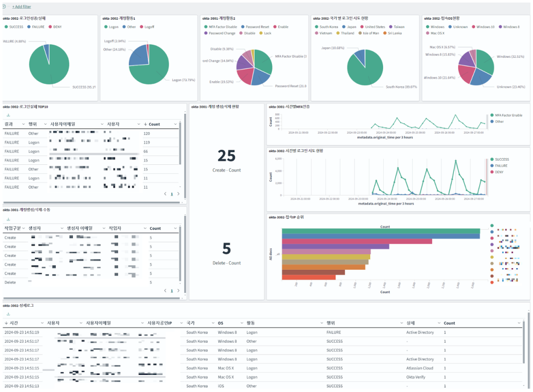Open the 생성자 이메일 column dropdown chevron
This screenshot has height=392, width=533.
104,228
